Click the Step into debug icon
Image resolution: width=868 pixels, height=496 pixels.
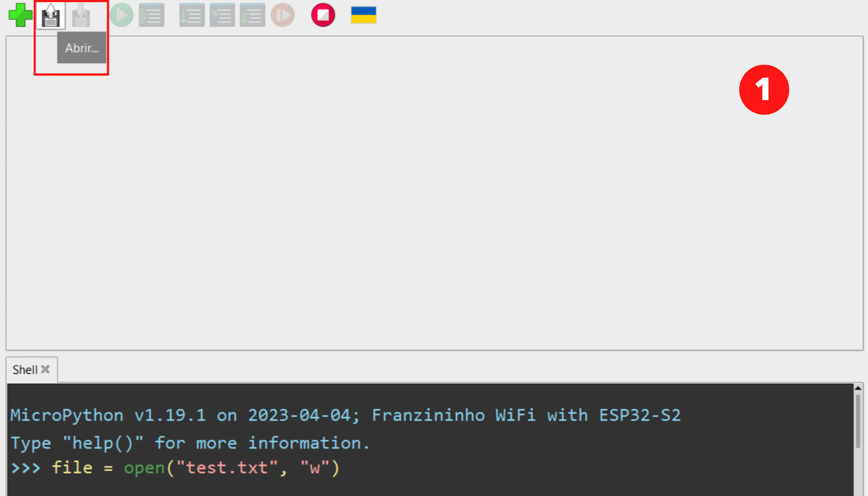coord(222,15)
